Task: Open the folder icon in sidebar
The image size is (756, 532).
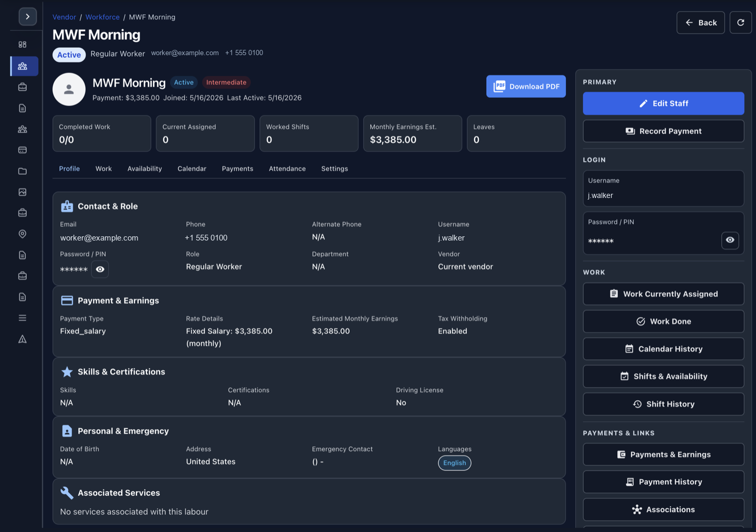Action: (23, 171)
